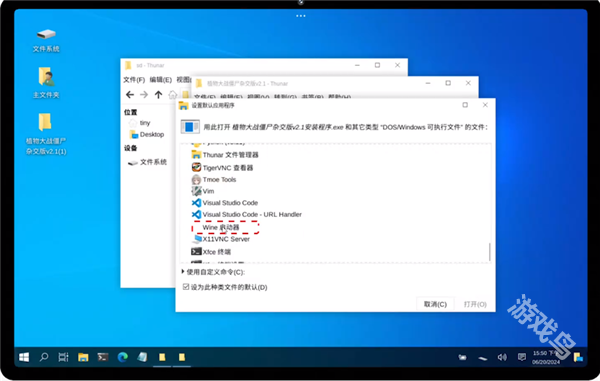Select Visual Studio Code entry
The height and width of the screenshot is (381, 600).
225,203
